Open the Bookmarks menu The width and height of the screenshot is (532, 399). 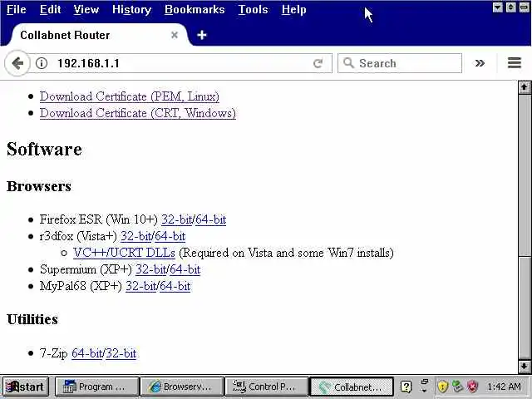(x=195, y=9)
